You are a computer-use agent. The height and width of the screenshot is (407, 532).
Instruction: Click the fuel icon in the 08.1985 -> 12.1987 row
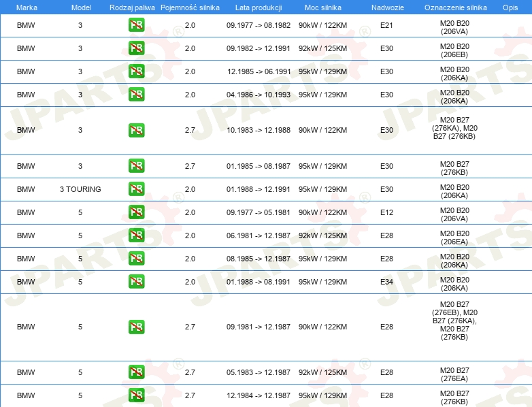(x=136, y=259)
